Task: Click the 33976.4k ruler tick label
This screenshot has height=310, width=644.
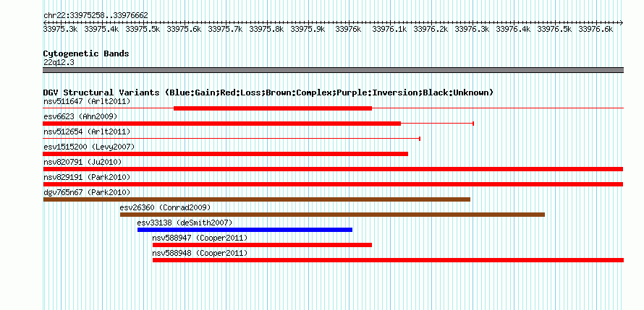Action: 514,29
